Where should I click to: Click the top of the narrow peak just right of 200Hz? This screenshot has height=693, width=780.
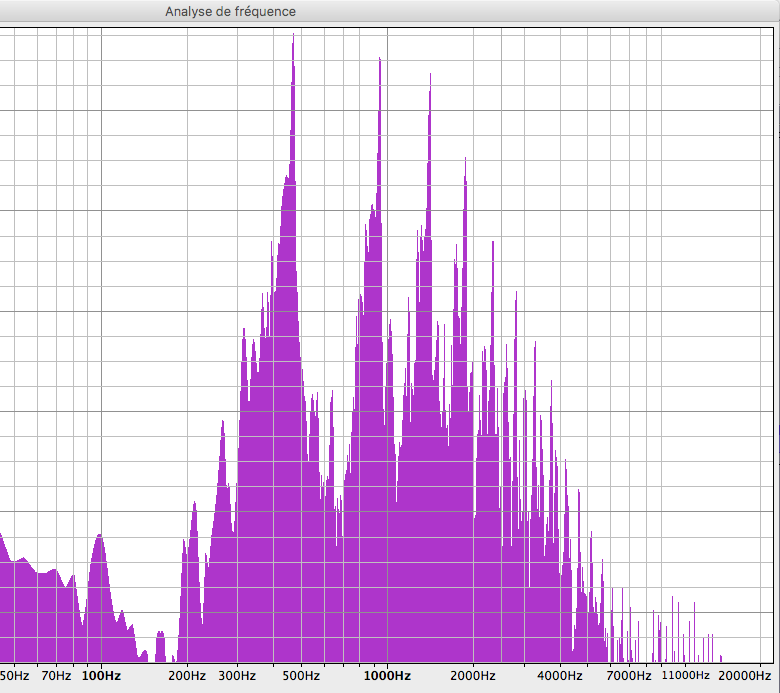[194, 506]
